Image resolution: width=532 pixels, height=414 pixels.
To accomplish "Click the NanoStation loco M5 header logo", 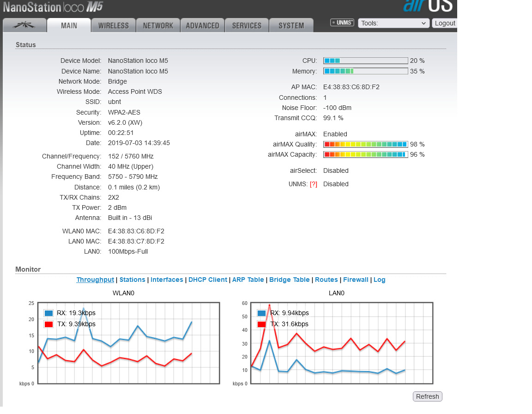I will [53, 7].
